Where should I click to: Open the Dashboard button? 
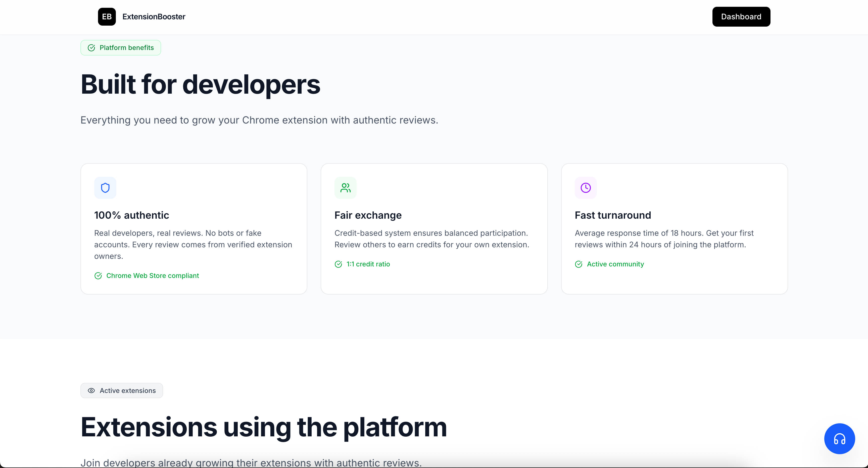pos(741,17)
